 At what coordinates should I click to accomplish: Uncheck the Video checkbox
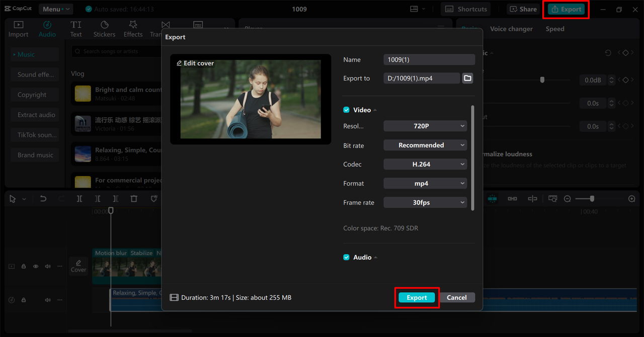tap(346, 110)
